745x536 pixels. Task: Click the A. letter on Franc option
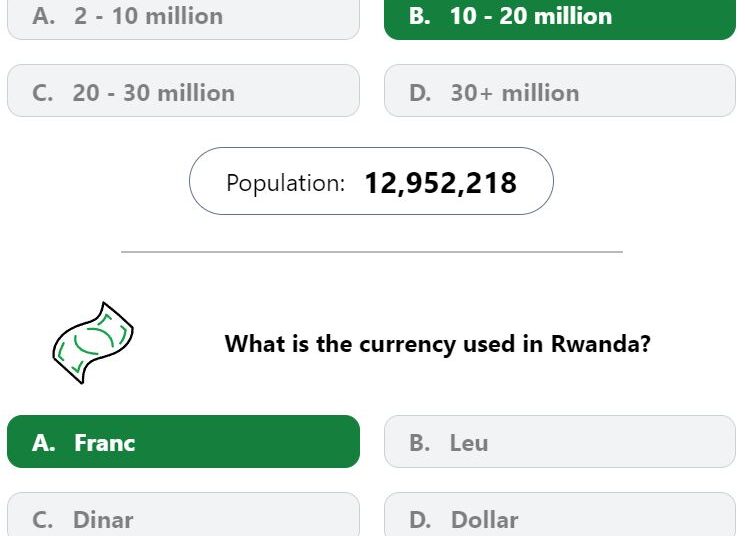44,443
